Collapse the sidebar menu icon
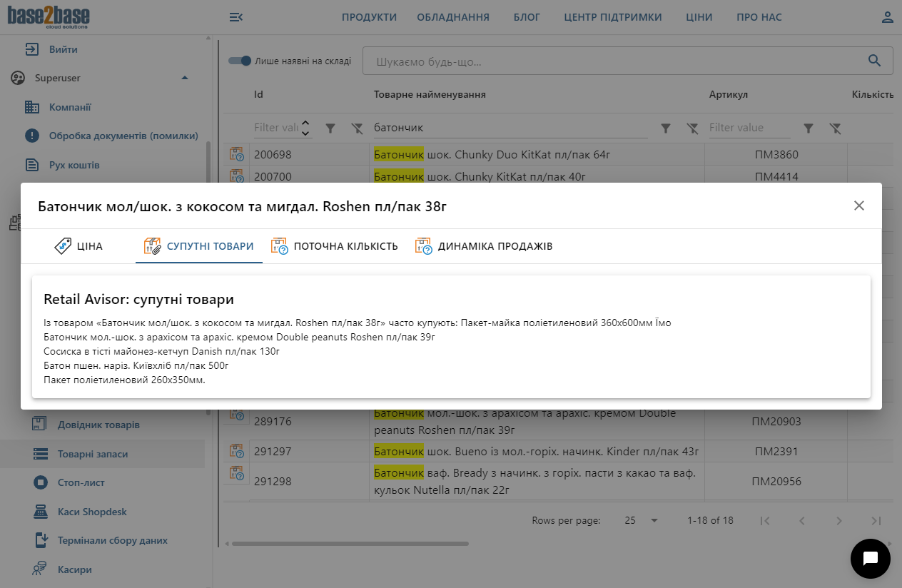The image size is (902, 588). point(235,17)
